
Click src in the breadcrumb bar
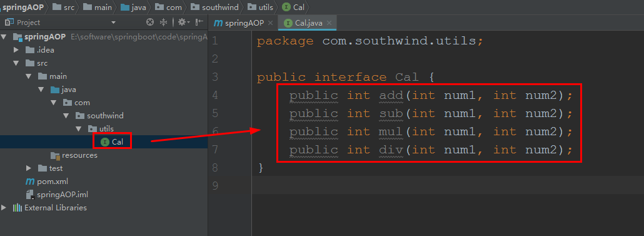[64, 7]
